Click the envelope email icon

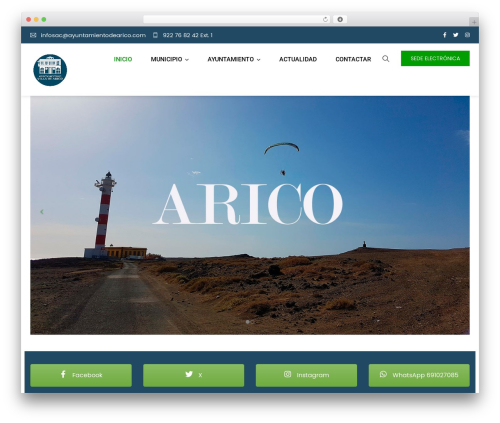click(33, 35)
